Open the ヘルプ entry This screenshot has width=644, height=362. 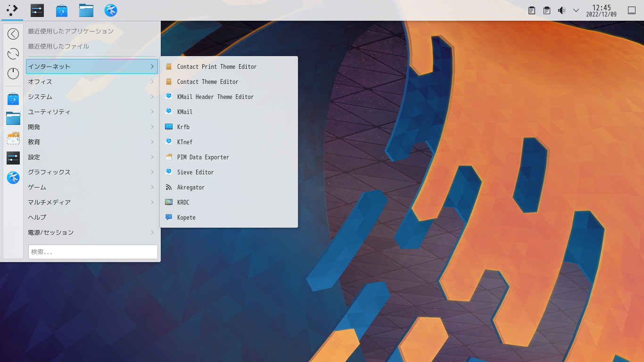[x=92, y=217]
